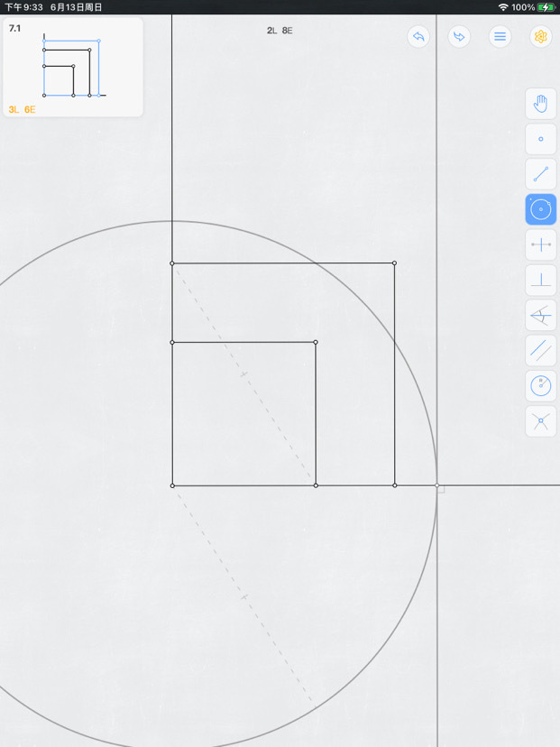Select the Compass tool
Screen dimensions: 560x747
(x=540, y=386)
